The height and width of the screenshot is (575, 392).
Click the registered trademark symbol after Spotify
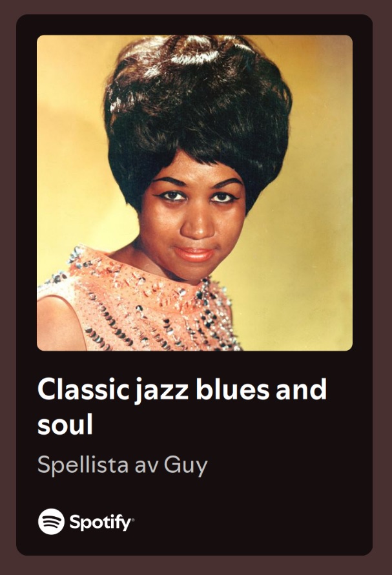click(133, 519)
